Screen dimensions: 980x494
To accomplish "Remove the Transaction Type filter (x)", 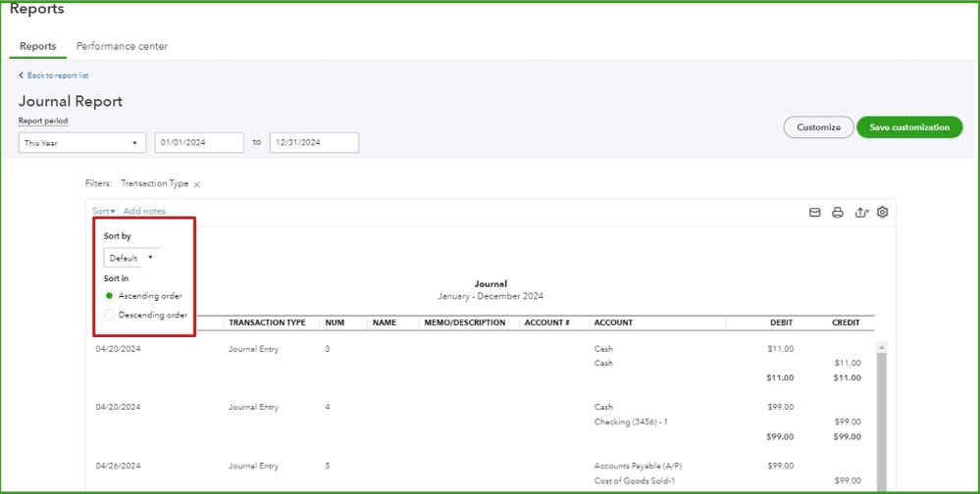I will coord(197,184).
